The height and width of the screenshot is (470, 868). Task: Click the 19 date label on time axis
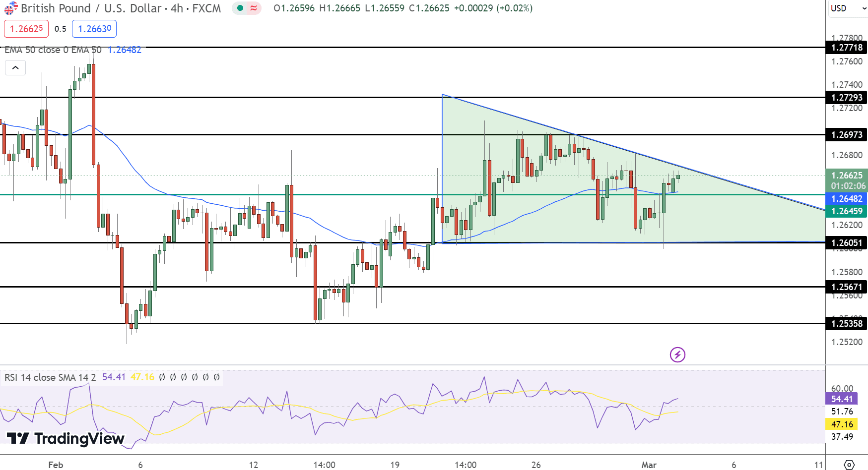coord(395,465)
